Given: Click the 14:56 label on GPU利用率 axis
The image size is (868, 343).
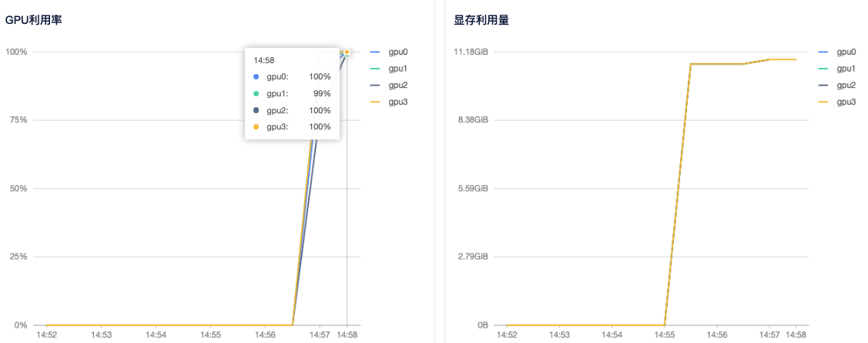Looking at the screenshot, I should (x=266, y=335).
